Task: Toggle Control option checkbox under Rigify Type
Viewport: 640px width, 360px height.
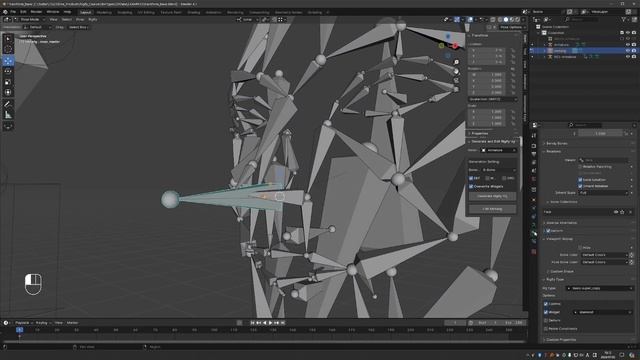Action: point(546,304)
